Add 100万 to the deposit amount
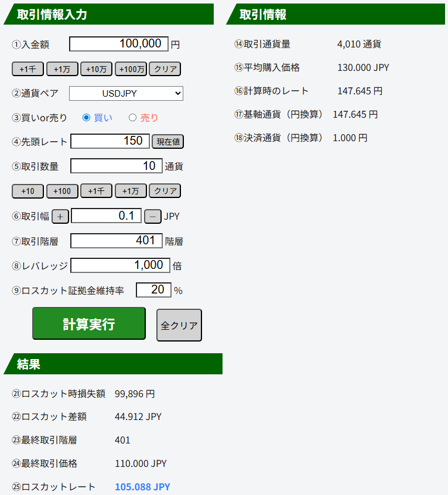The height and width of the screenshot is (495, 448). pyautogui.click(x=131, y=69)
